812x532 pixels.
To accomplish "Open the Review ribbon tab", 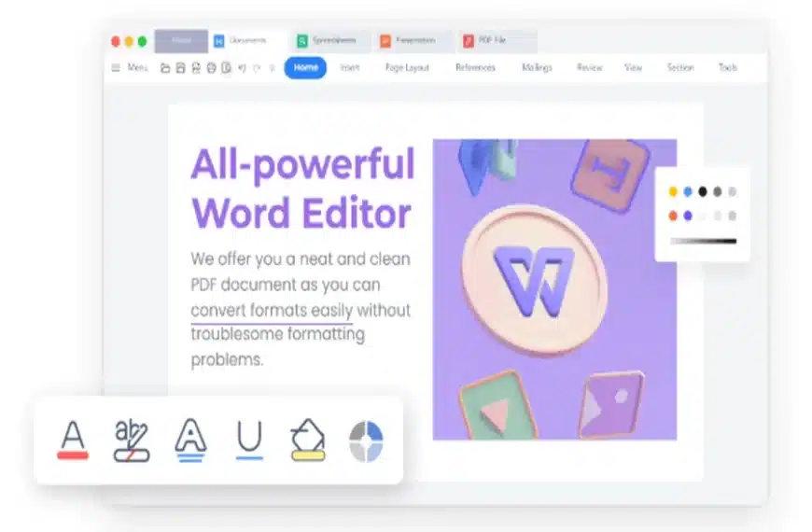I will tap(589, 68).
